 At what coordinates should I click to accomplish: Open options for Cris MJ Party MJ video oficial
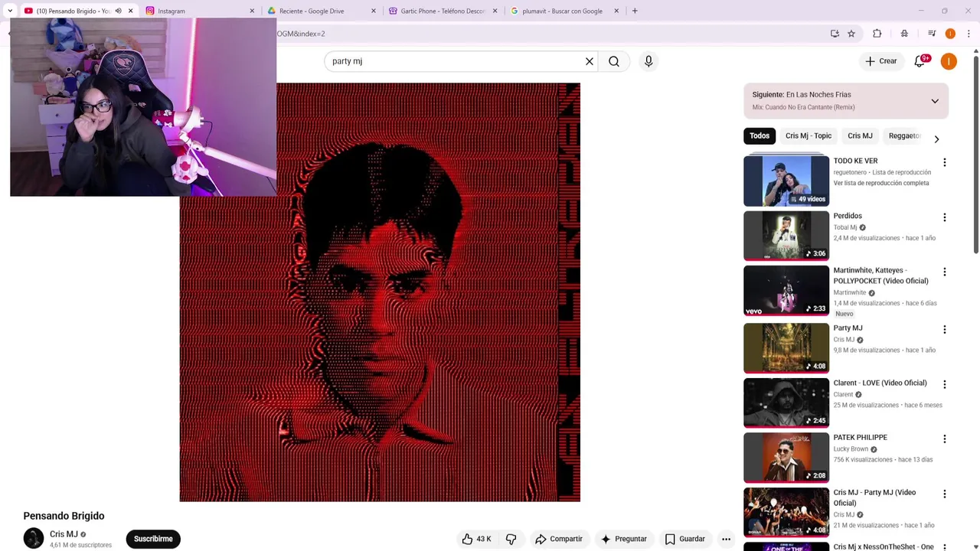coord(945,494)
